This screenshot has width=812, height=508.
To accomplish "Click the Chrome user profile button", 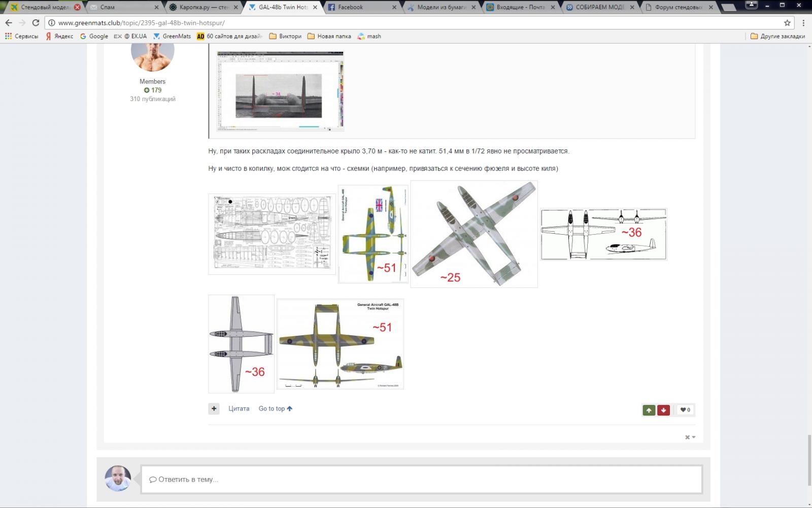I will (x=751, y=5).
